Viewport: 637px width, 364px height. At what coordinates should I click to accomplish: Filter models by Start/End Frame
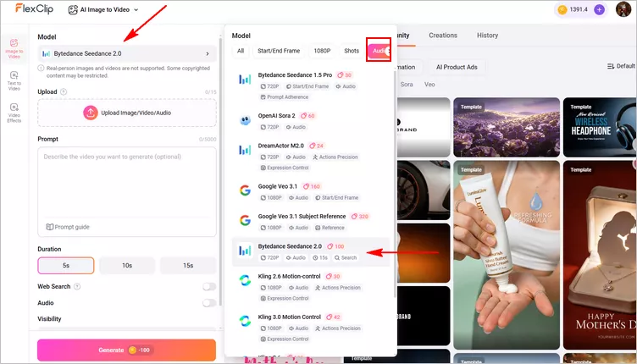(x=279, y=51)
